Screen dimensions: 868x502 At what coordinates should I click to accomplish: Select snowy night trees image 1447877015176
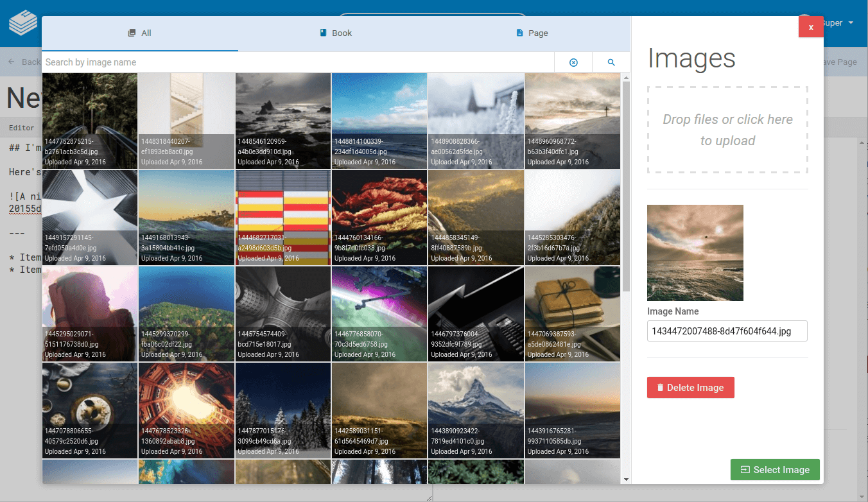(x=283, y=410)
